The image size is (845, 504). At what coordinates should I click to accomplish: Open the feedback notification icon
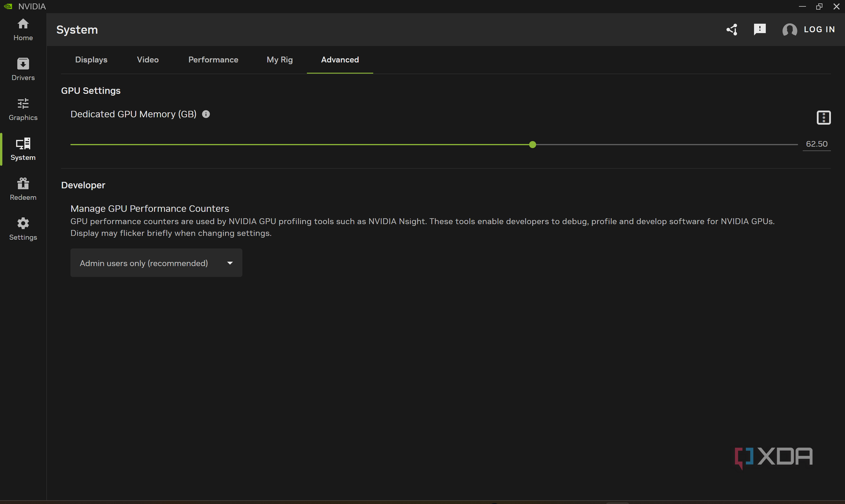759,30
